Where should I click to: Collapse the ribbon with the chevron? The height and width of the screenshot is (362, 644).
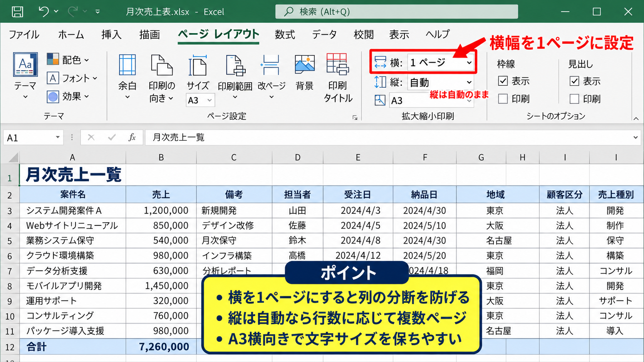click(x=636, y=118)
